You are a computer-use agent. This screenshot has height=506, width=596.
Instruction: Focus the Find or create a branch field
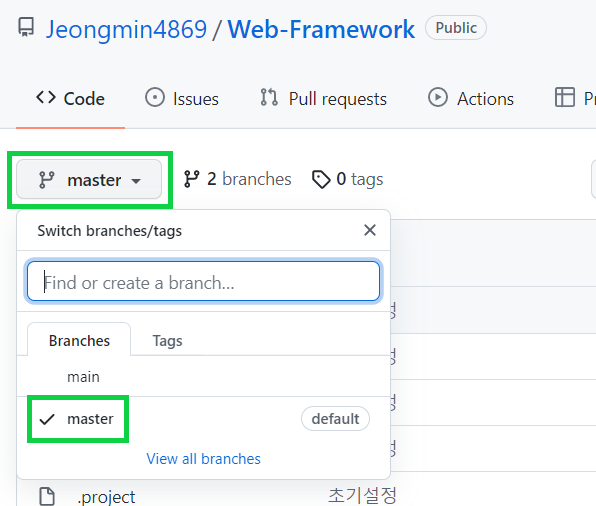(203, 281)
